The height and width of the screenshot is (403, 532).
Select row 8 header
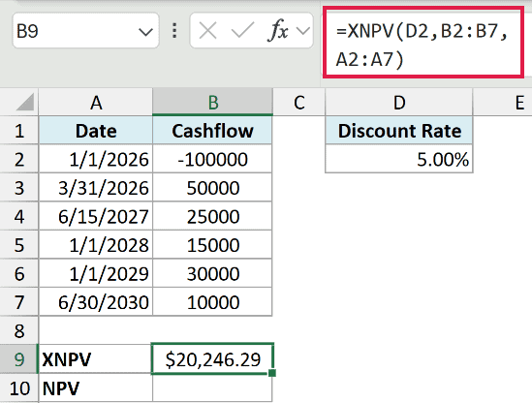[x=19, y=330]
